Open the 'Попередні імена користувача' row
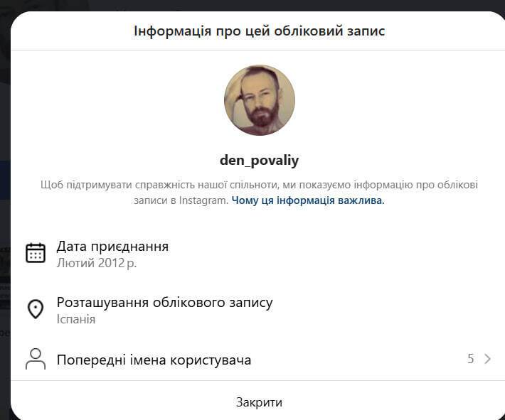 (x=257, y=359)
